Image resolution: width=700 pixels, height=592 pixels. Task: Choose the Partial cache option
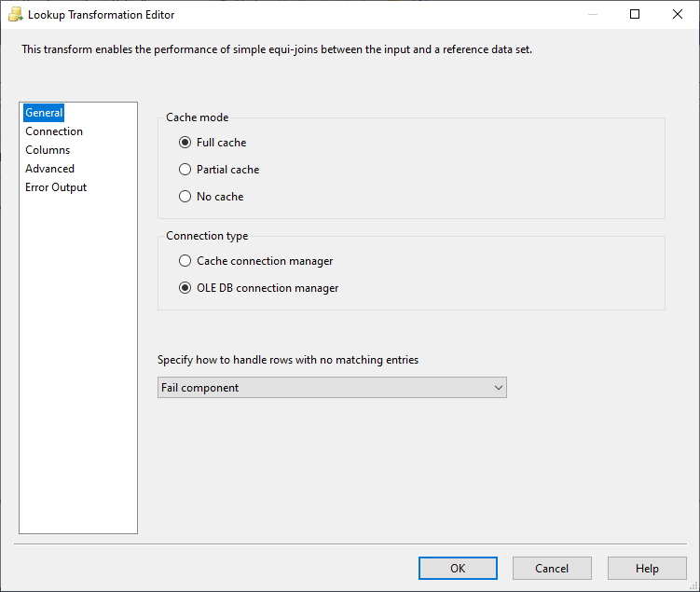(185, 170)
